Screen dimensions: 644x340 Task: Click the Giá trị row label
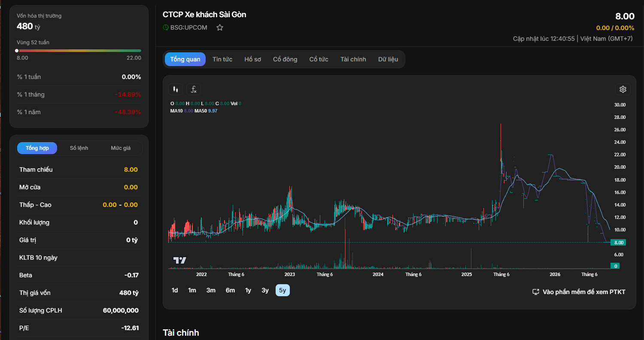[x=28, y=240]
